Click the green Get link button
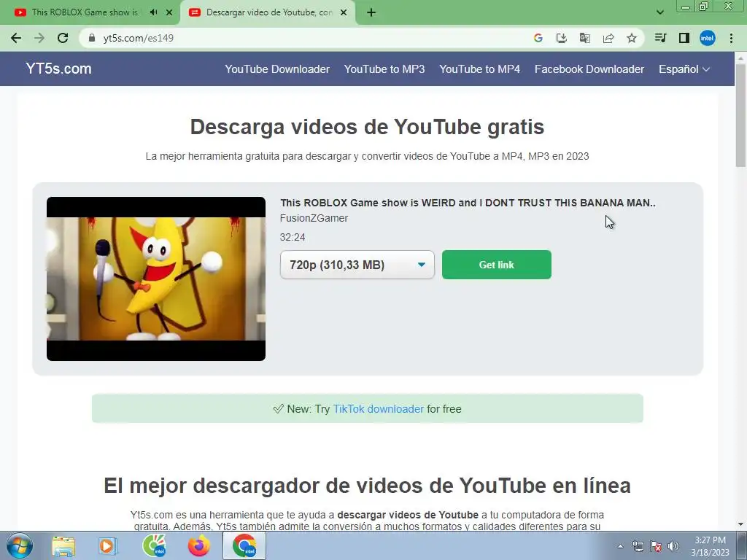The image size is (747, 560). (x=496, y=265)
